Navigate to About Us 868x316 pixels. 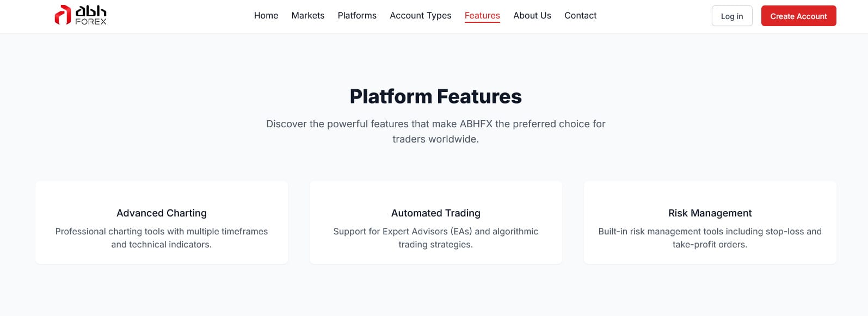coord(532,16)
